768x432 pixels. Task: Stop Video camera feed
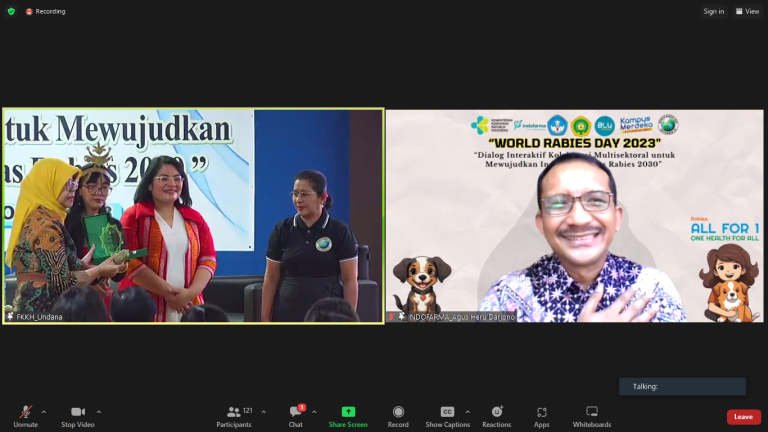point(77,415)
